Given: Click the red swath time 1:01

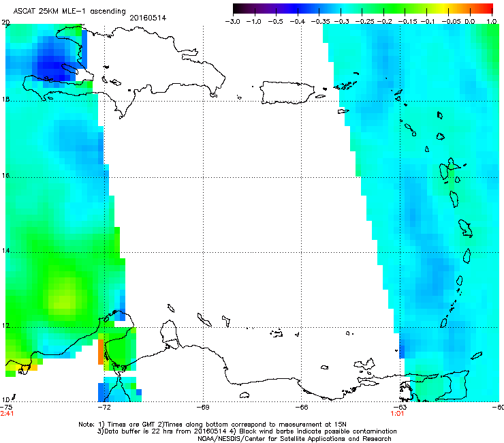Looking at the screenshot, I should (x=397, y=414).
